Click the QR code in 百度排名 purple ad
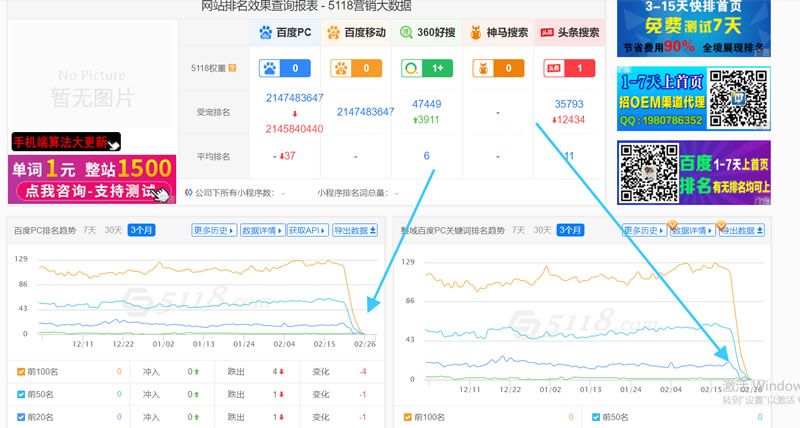The height and width of the screenshot is (428, 800). pyautogui.click(x=648, y=173)
